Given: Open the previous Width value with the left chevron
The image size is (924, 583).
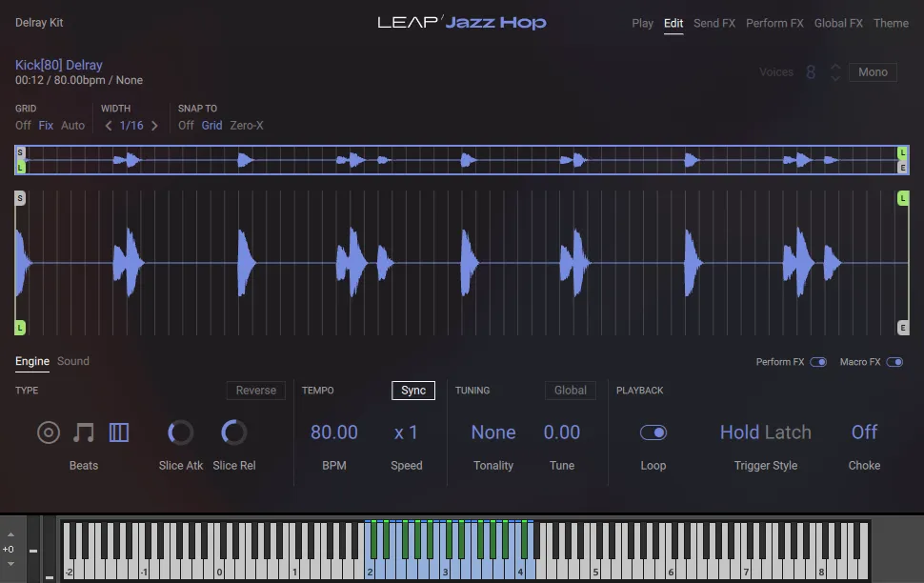Looking at the screenshot, I should (x=108, y=125).
